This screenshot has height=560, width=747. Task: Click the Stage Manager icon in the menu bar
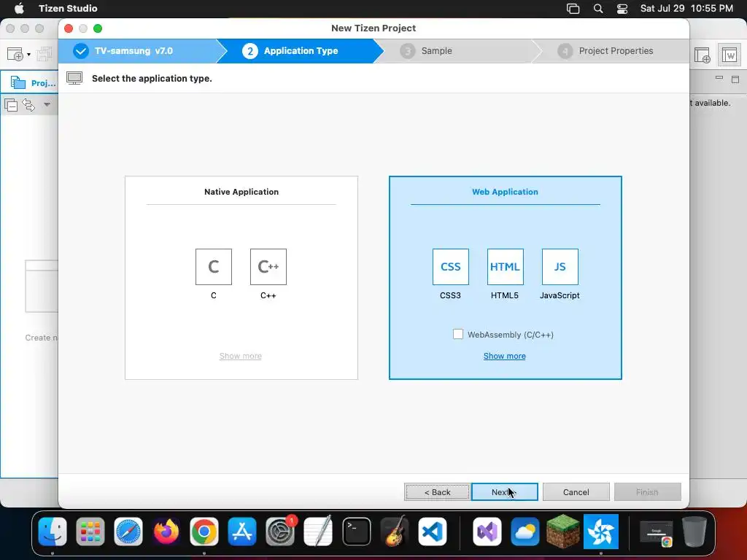point(573,9)
